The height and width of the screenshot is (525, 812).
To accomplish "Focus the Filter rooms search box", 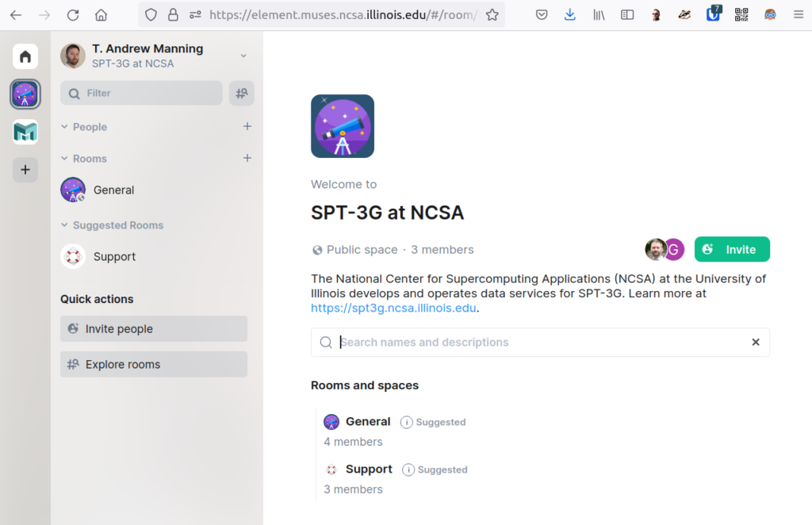I will tap(141, 94).
